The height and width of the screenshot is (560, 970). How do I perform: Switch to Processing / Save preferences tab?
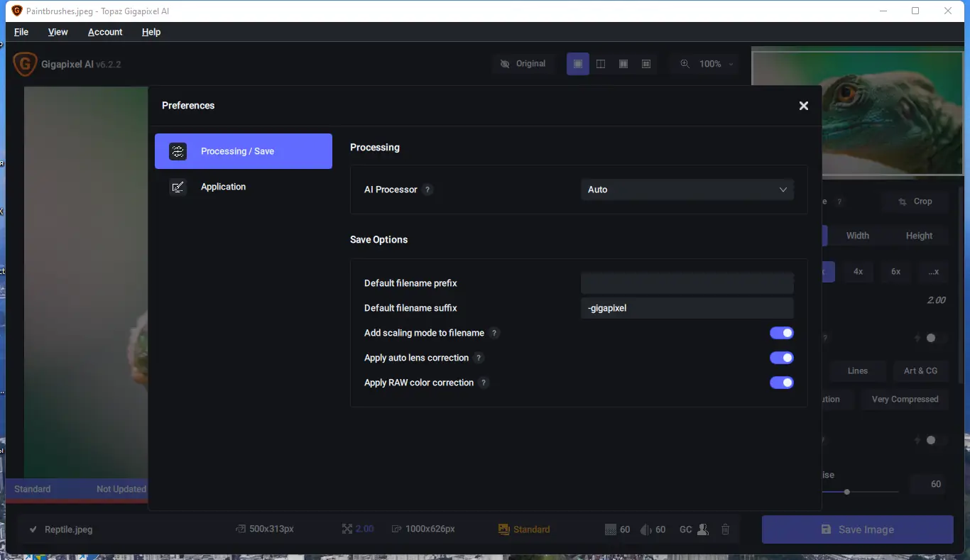click(x=244, y=151)
